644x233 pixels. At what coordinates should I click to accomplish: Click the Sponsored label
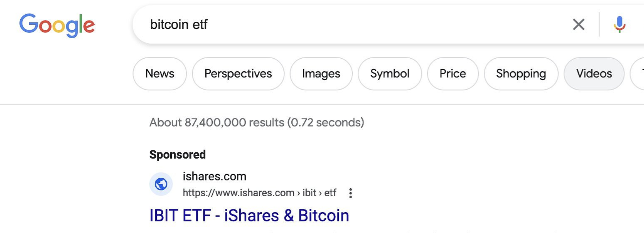pos(177,154)
